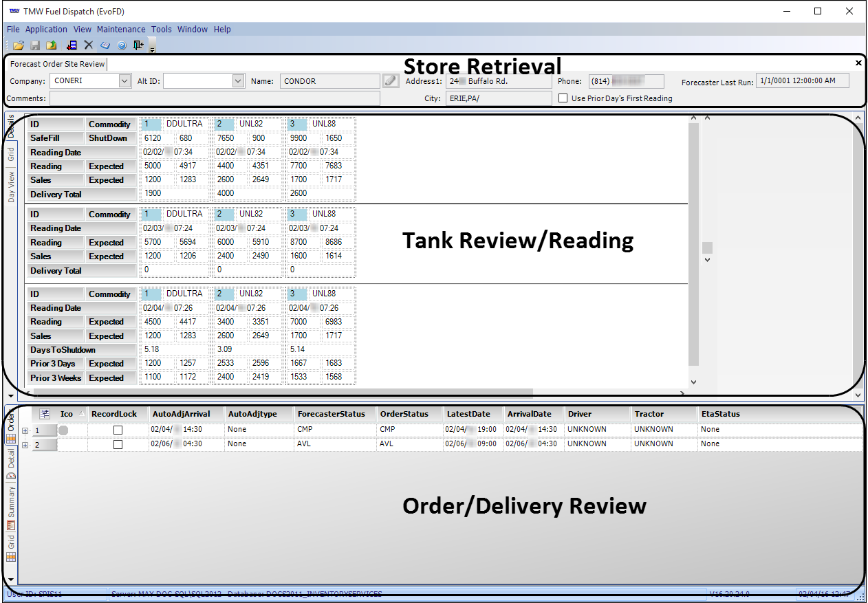Click the EtaStatus column header
The image size is (868, 603).
(x=780, y=414)
